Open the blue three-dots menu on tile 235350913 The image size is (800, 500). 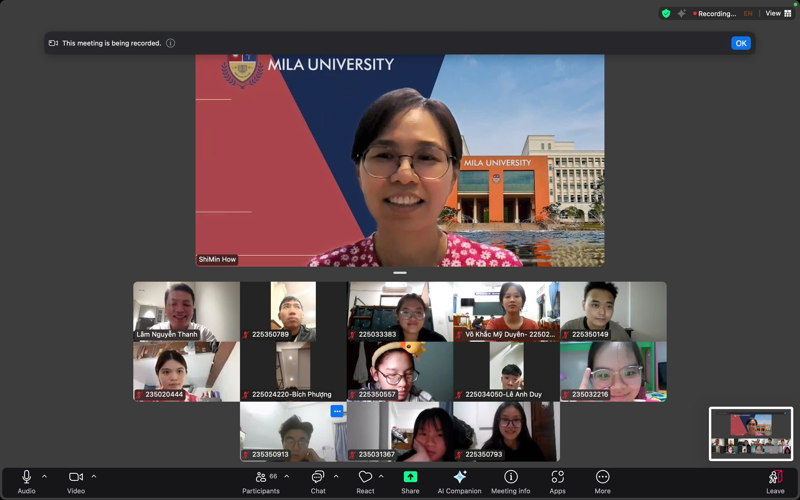pyautogui.click(x=337, y=411)
